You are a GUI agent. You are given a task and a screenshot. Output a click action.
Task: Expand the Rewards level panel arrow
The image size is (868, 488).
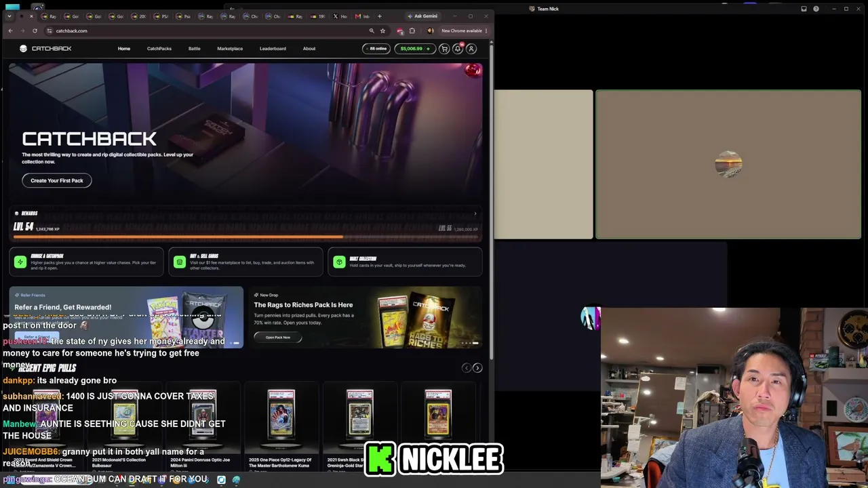[475, 213]
